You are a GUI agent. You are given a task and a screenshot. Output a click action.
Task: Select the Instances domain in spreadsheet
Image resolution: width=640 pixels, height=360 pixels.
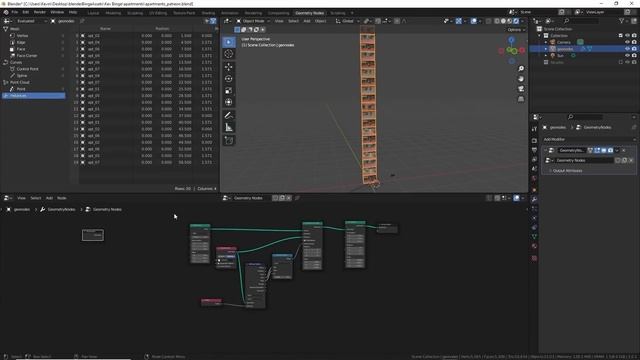coord(33,96)
